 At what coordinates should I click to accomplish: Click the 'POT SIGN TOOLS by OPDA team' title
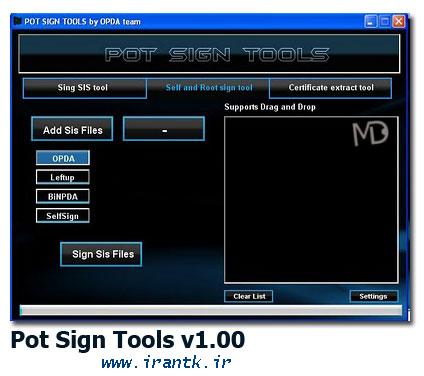(82, 22)
